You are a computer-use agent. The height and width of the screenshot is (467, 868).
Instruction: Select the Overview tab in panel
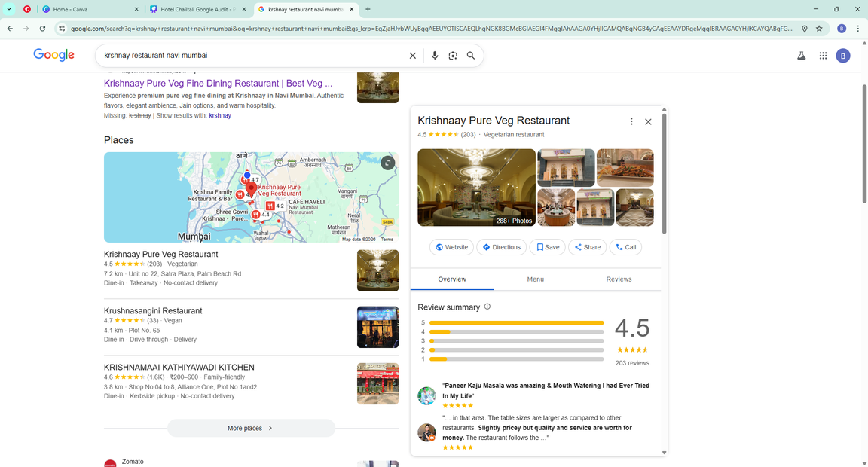click(x=452, y=279)
